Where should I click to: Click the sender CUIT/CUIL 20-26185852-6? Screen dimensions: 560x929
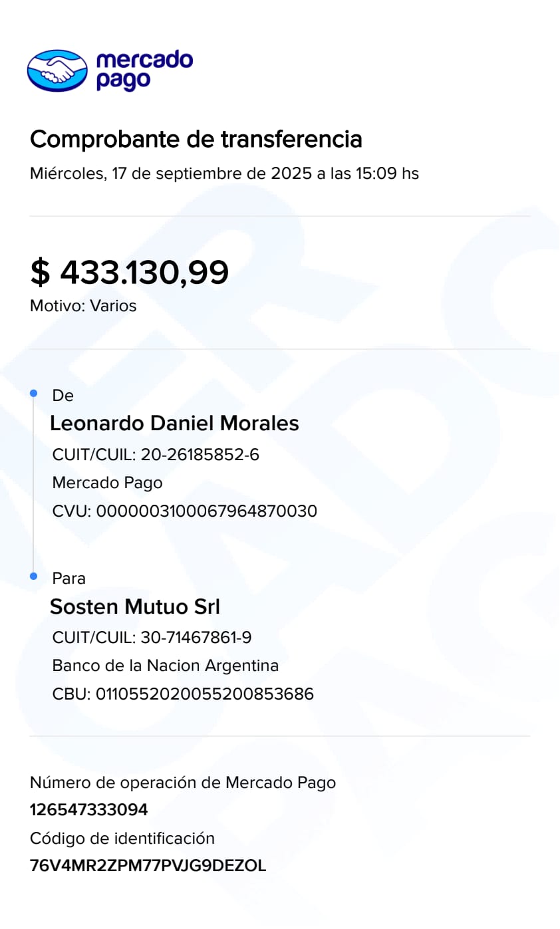(x=156, y=455)
